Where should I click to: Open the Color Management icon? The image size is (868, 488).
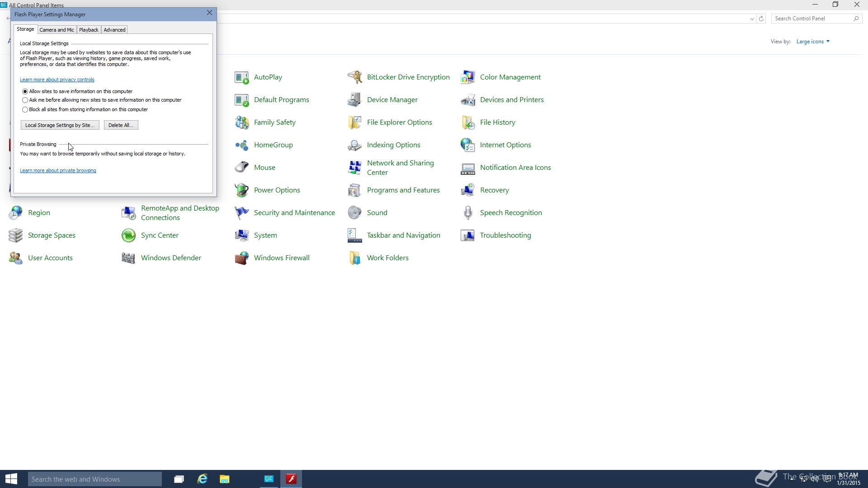(x=467, y=77)
